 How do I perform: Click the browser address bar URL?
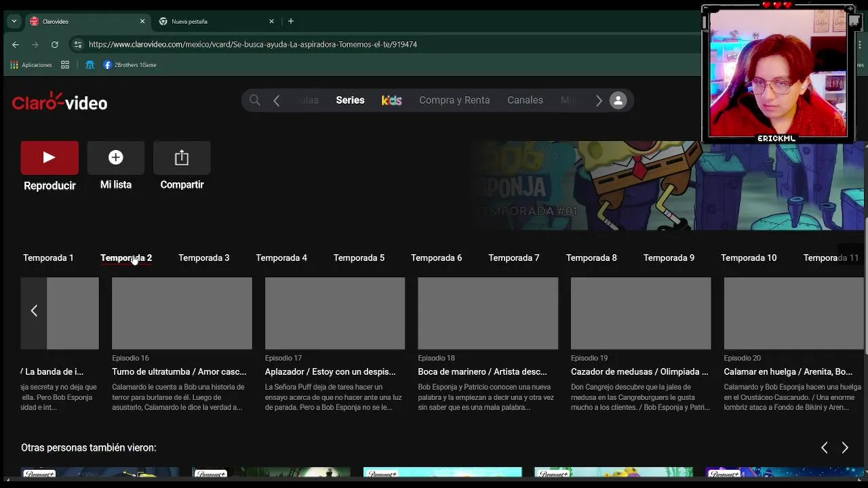coord(253,44)
